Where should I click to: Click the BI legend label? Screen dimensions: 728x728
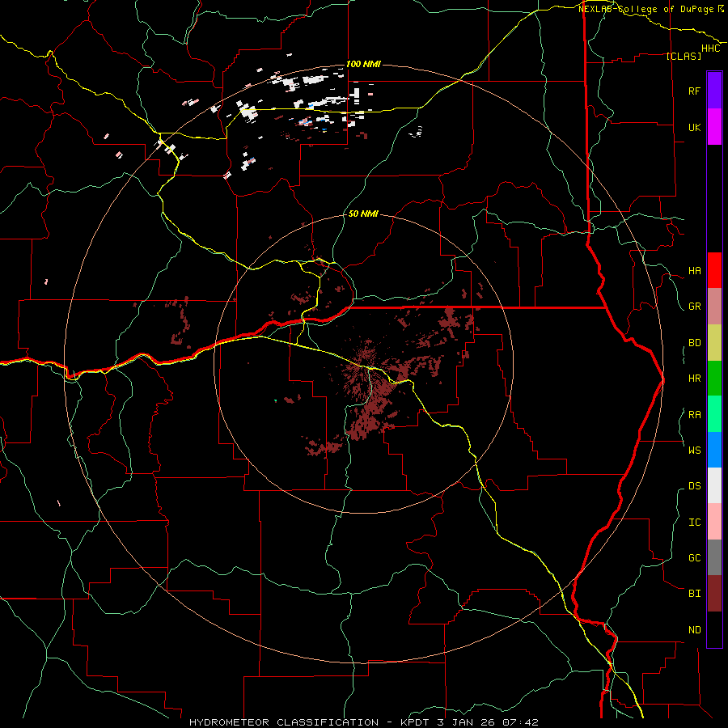pos(694,594)
